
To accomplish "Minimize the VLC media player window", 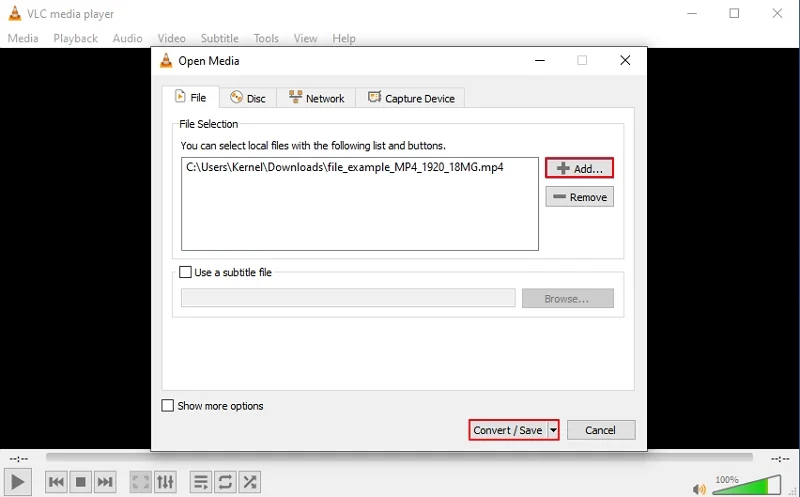I will (692, 13).
